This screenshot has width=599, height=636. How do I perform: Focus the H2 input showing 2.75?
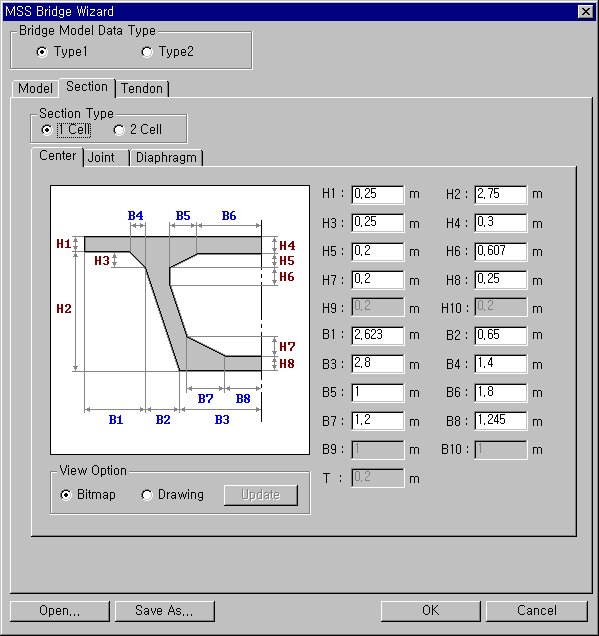pos(501,195)
